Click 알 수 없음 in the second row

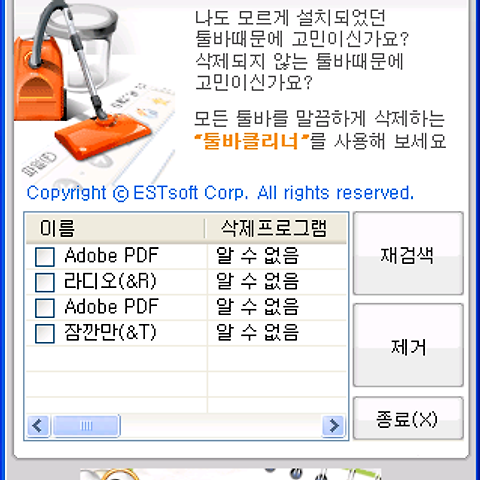pos(257,282)
